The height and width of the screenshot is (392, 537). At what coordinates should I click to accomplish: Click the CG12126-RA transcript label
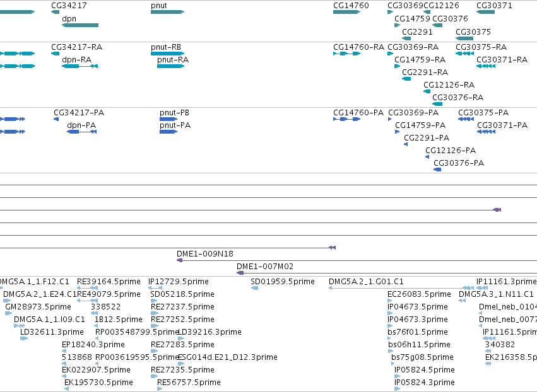pyautogui.click(x=449, y=85)
